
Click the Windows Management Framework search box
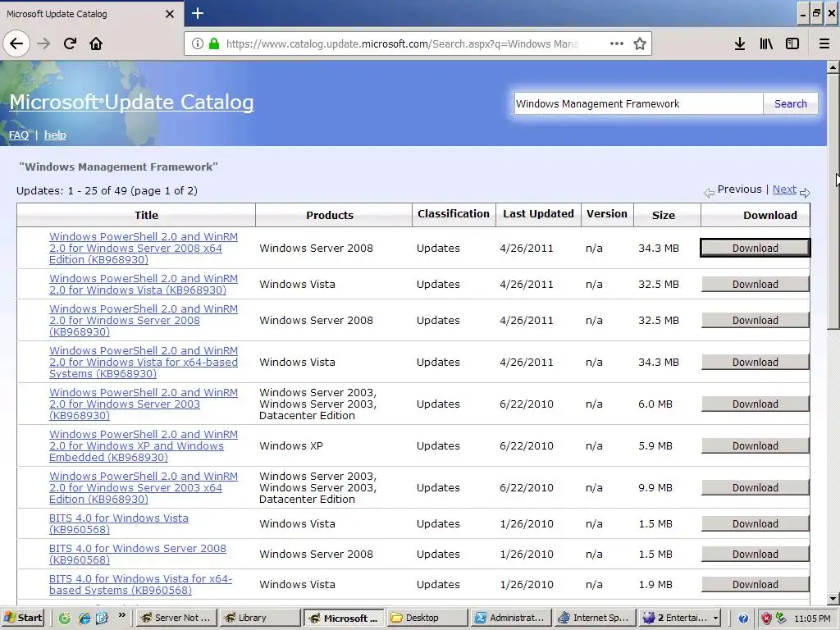[638, 104]
